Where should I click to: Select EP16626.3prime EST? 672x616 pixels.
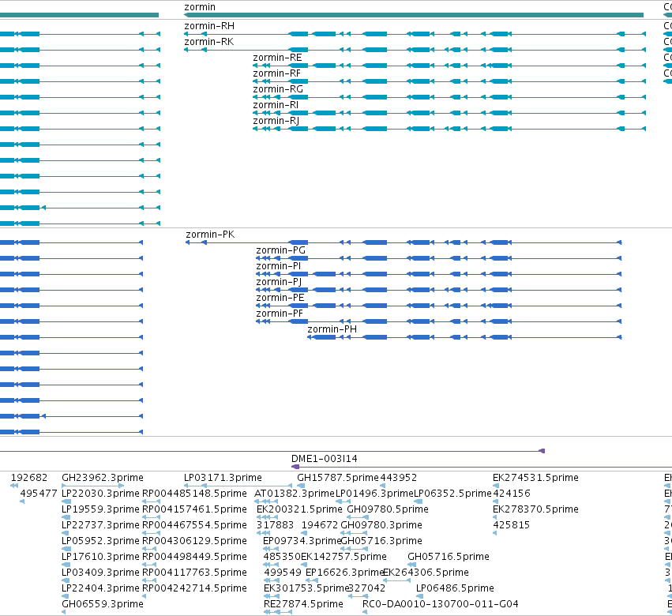344,573
